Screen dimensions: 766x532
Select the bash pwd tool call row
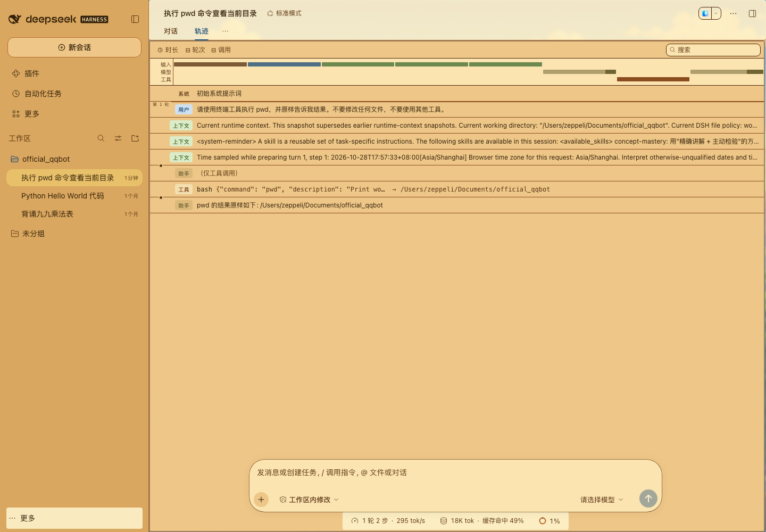[457, 189]
